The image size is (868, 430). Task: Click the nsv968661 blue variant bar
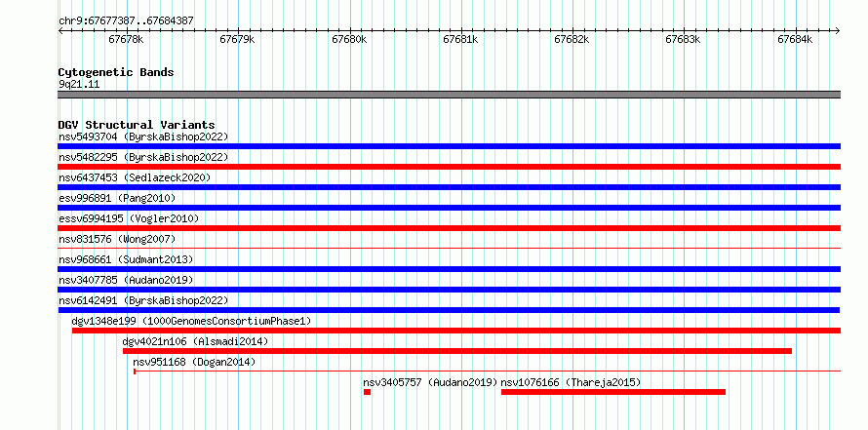449,269
